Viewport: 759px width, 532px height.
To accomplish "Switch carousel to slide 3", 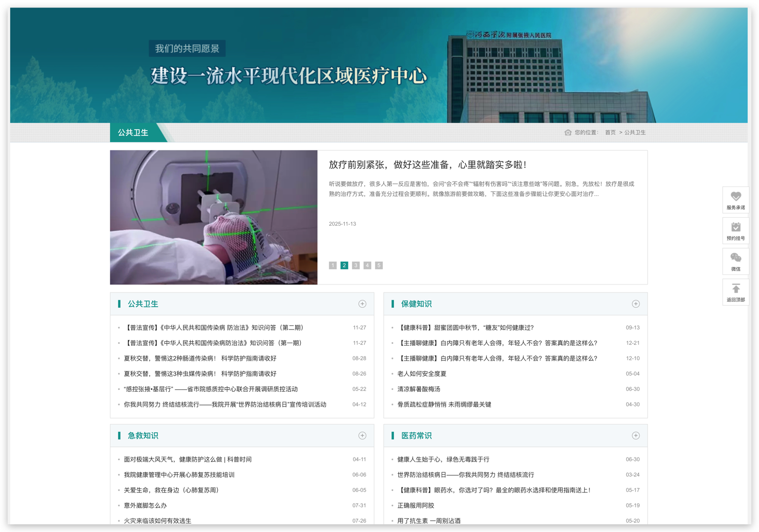I will coord(356,265).
